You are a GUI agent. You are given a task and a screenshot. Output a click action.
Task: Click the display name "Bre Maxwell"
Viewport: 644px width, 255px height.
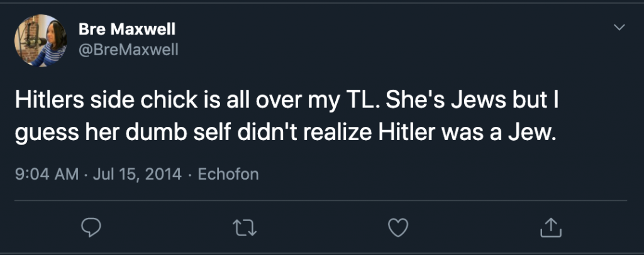tap(126, 30)
